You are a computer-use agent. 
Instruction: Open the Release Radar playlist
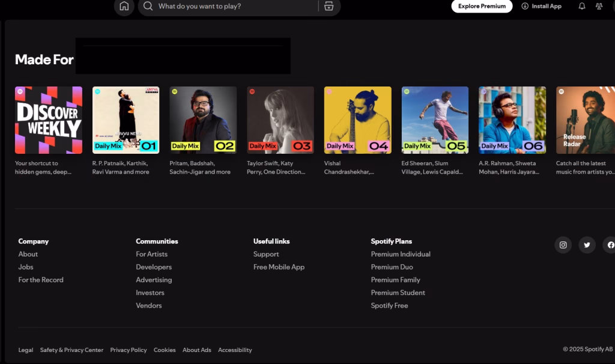[x=585, y=120]
